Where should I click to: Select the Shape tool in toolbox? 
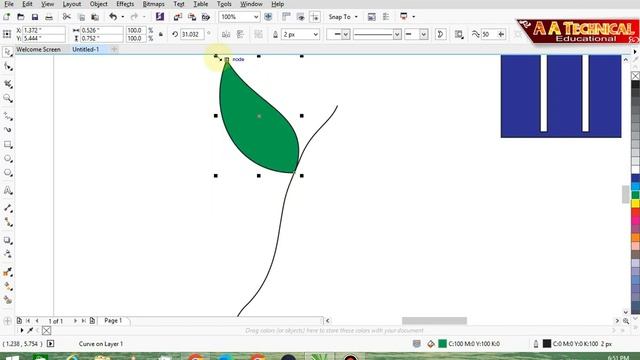(8, 67)
